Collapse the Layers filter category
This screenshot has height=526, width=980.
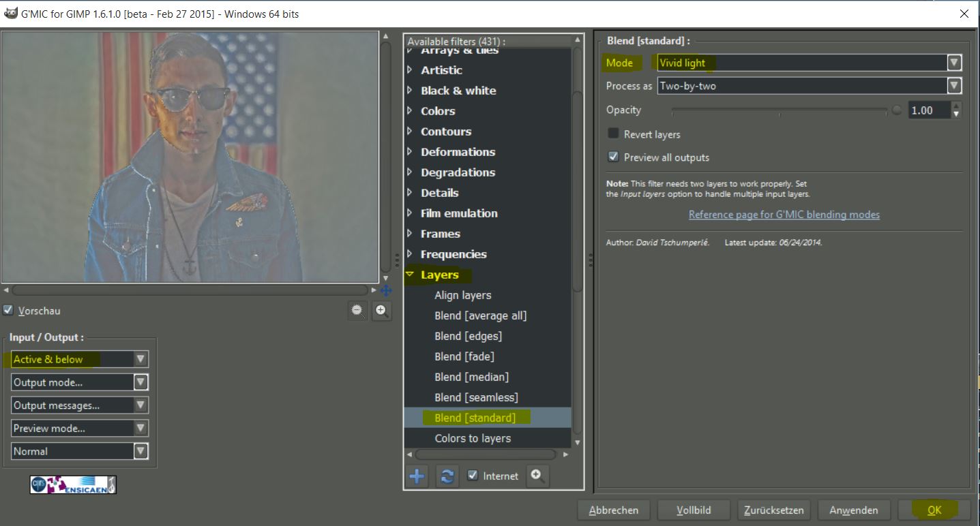(x=410, y=275)
